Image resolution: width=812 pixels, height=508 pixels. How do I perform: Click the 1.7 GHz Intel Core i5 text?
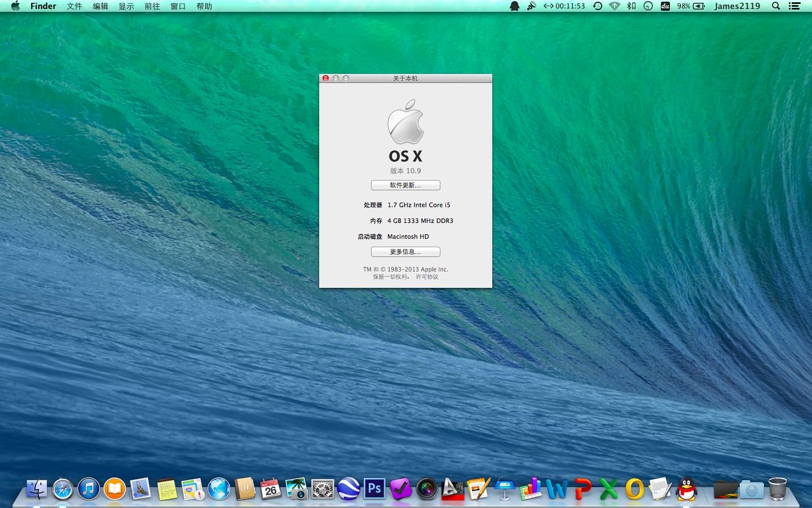coord(419,205)
